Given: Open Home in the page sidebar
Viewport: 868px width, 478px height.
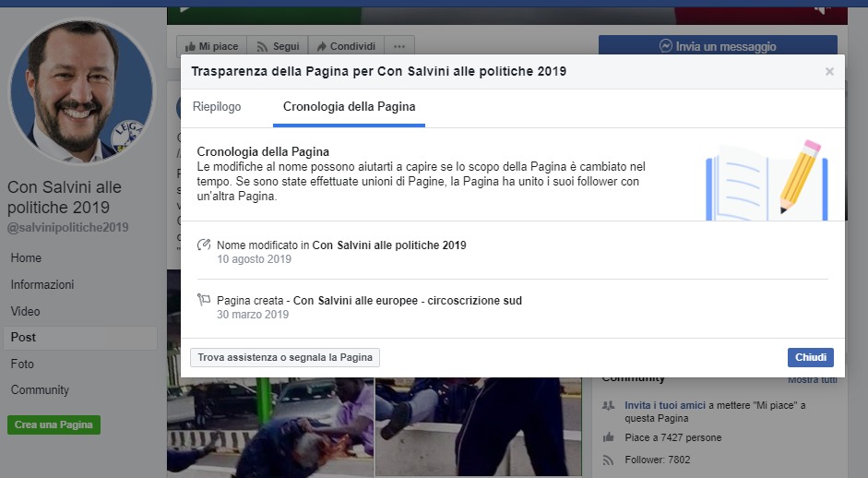Looking at the screenshot, I should (26, 258).
